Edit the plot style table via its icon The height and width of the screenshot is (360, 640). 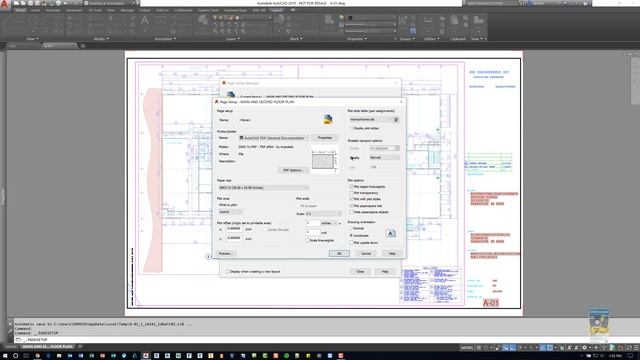tap(396, 120)
